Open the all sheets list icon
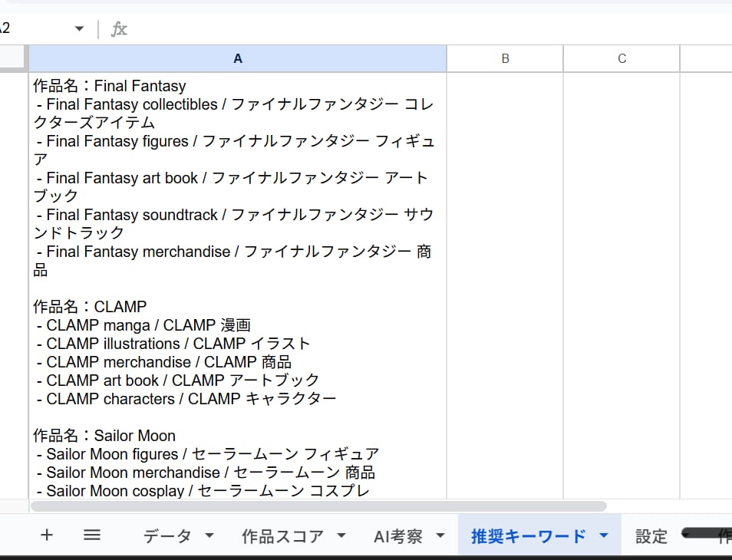 click(92, 535)
